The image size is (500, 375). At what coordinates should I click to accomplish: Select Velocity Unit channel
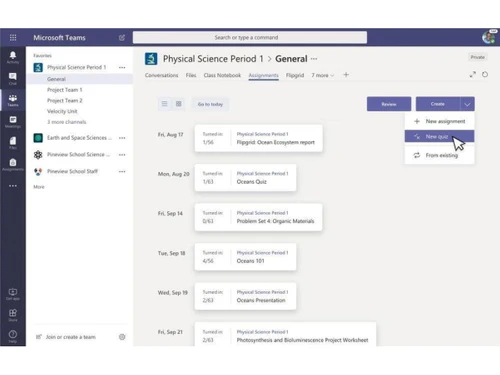tap(62, 111)
